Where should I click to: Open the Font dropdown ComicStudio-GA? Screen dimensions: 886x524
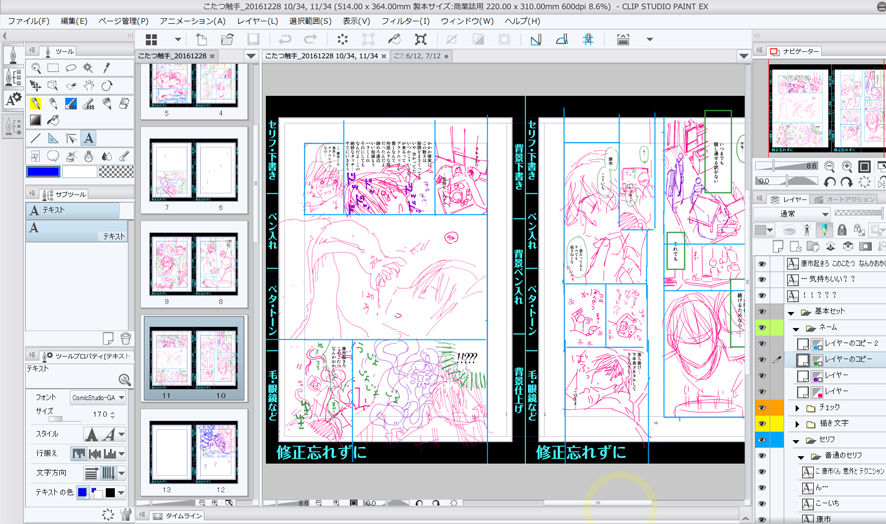click(98, 397)
